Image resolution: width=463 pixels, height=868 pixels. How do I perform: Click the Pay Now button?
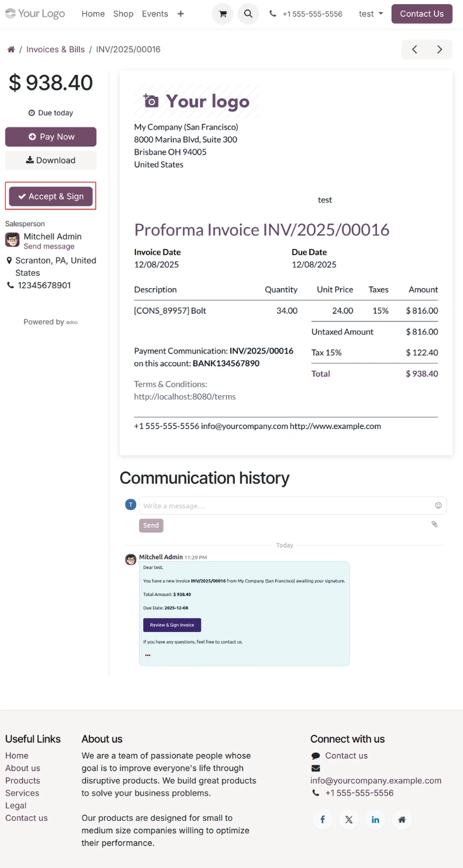[51, 137]
